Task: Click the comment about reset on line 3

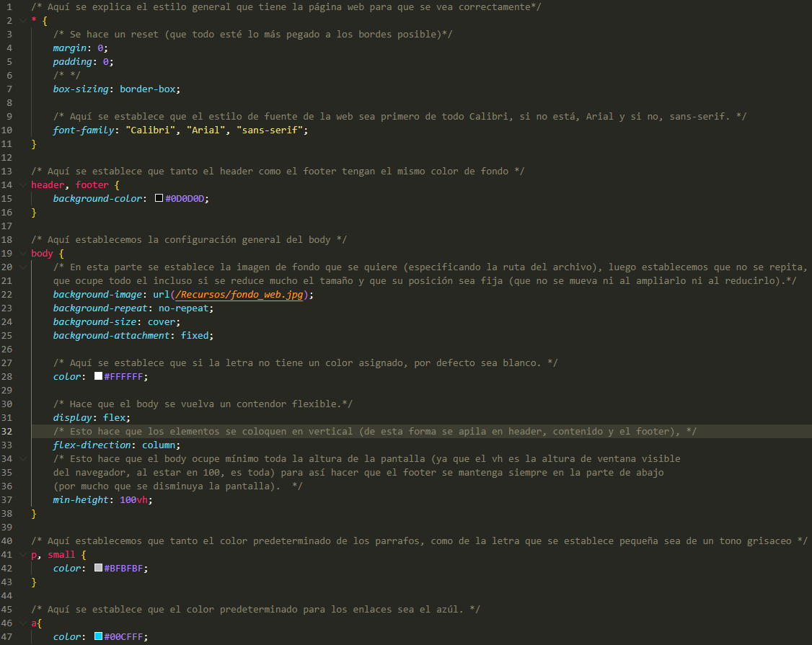Action: click(x=252, y=34)
